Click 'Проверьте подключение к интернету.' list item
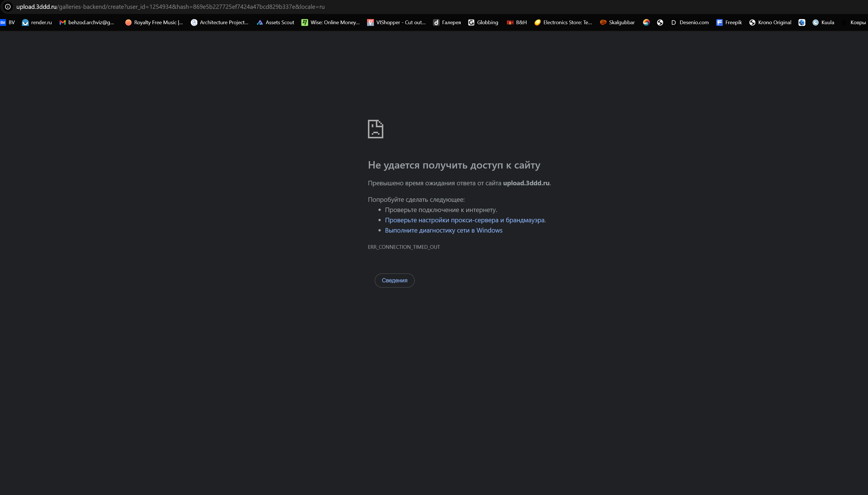Viewport: 868px width, 495px height. point(441,210)
